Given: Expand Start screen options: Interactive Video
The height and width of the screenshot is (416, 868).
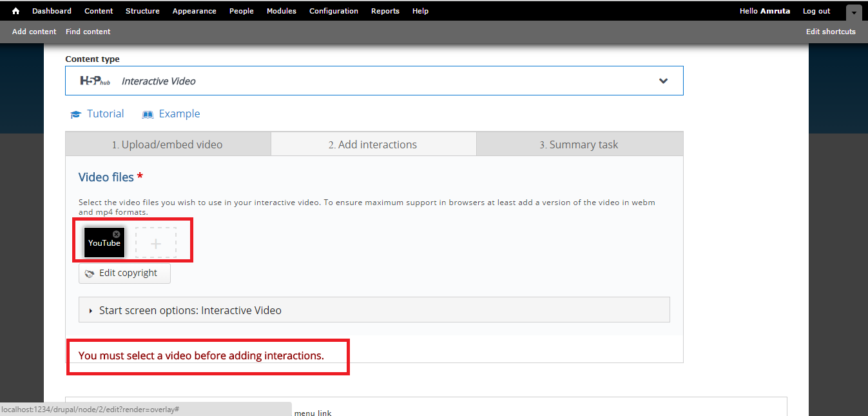Looking at the screenshot, I should [374, 310].
